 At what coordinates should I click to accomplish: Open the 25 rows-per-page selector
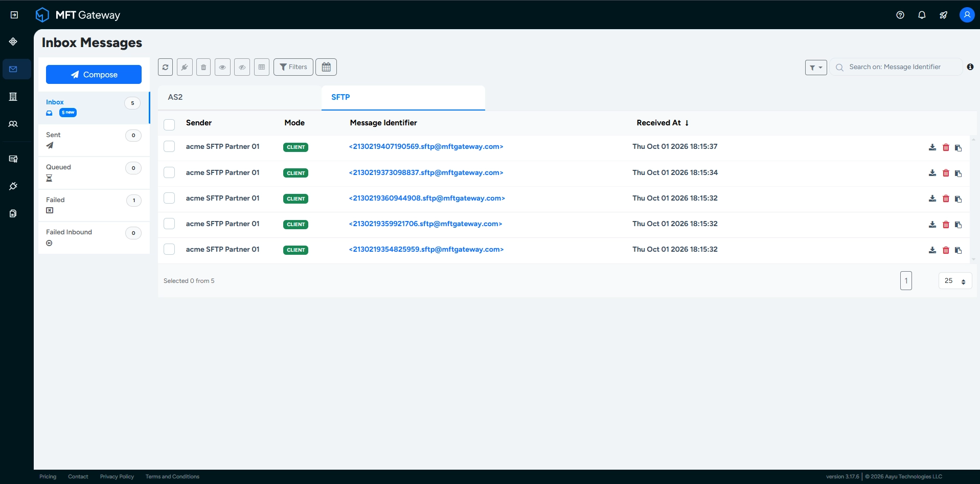pos(955,281)
